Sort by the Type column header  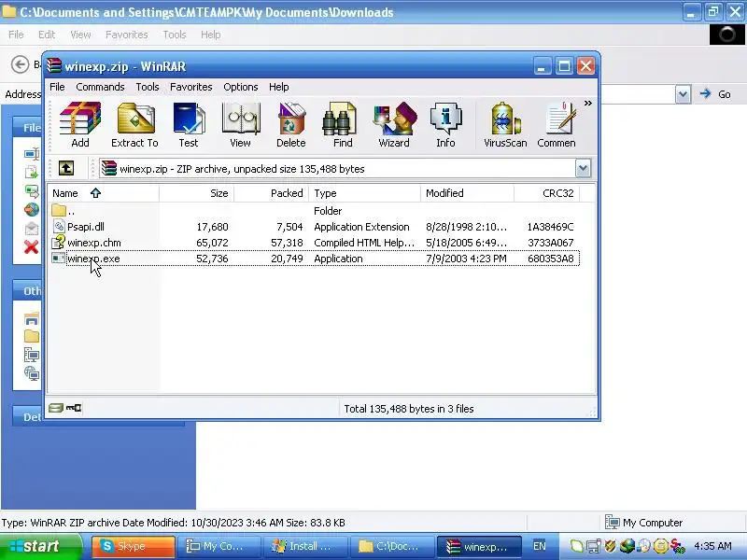point(364,193)
